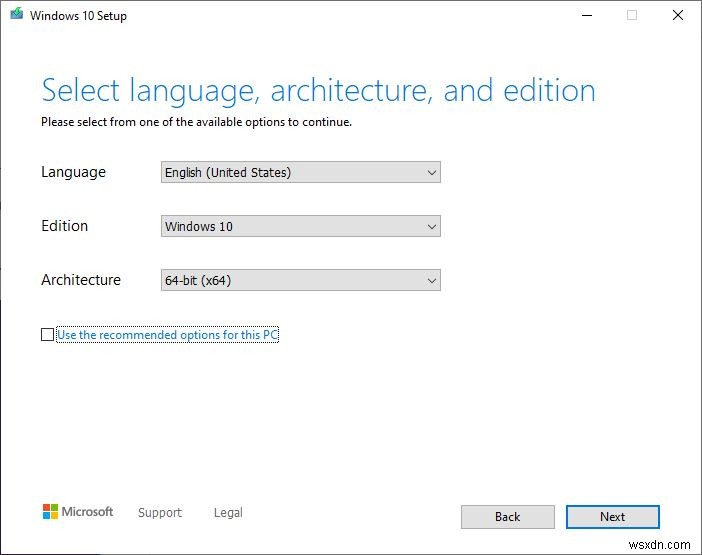Click the "Windows 10 Setup" title text
The width and height of the screenshot is (702, 555).
tap(78, 16)
